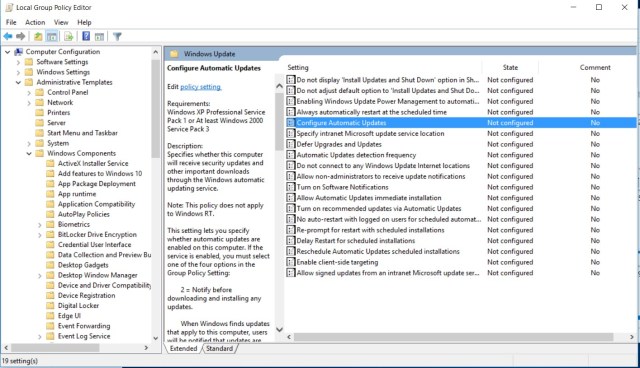Click policy icon for Delay Restart for scheduled installations
Image resolution: width=640 pixels, height=368 pixels.
coord(291,241)
